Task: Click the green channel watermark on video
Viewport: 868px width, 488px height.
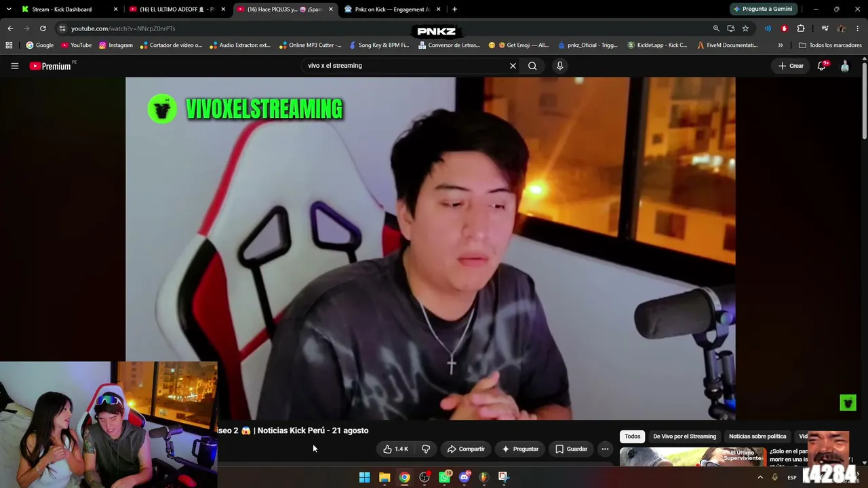Action: pos(848,403)
